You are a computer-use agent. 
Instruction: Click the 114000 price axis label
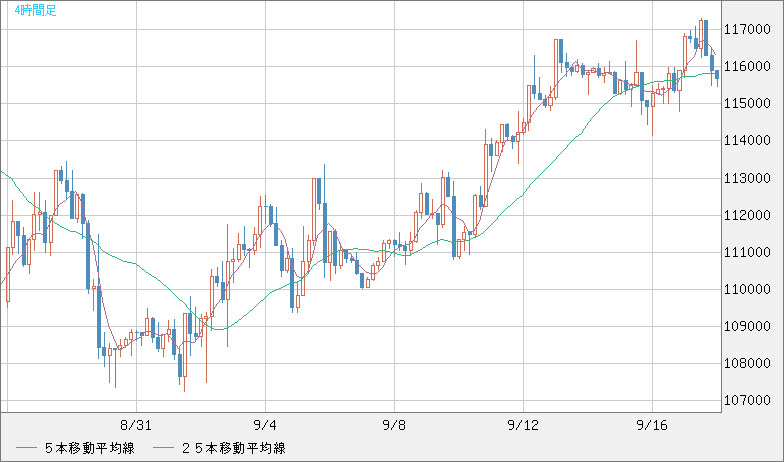[x=748, y=140]
